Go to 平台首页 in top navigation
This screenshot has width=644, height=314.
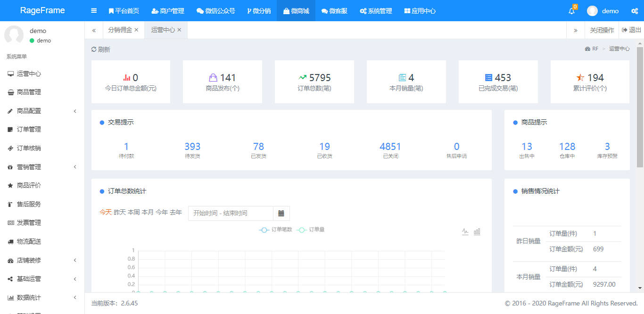(x=124, y=11)
